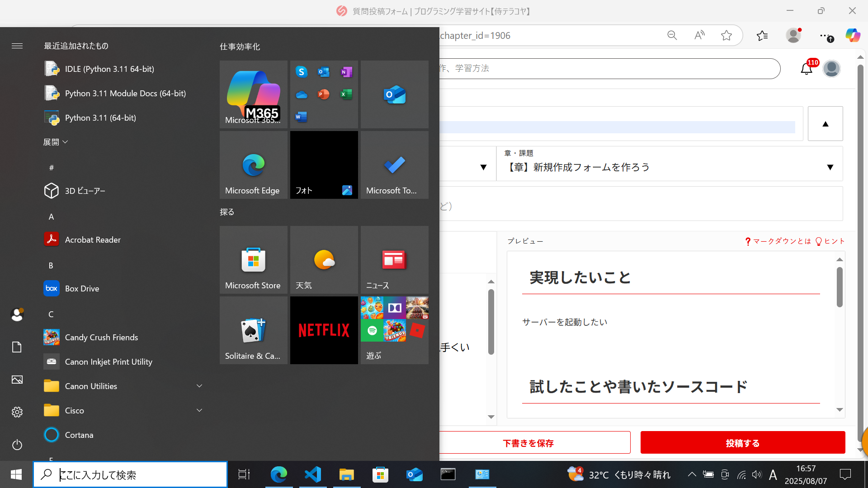Open Edge favorites list icon
The width and height of the screenshot is (868, 488).
pos(762,35)
